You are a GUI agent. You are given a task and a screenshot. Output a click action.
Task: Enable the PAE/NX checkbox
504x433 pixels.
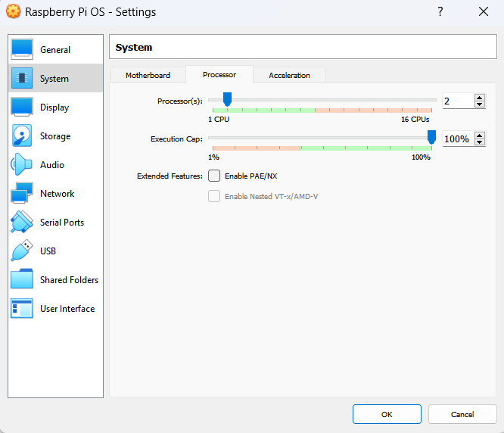click(x=214, y=176)
